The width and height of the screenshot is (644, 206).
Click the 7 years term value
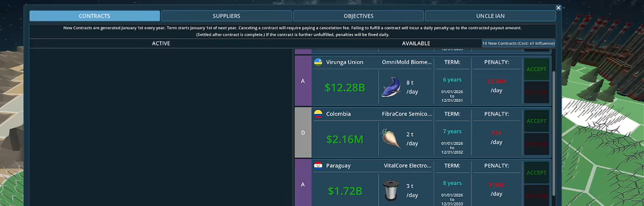coord(452,132)
